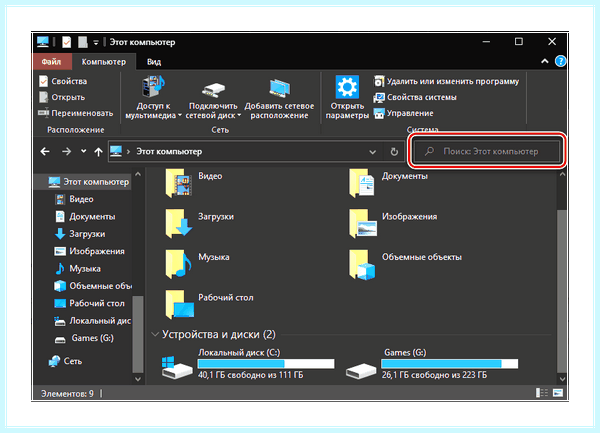This screenshot has height=433, width=600.
Task: Select the Видео folder icon
Action: coord(178,183)
